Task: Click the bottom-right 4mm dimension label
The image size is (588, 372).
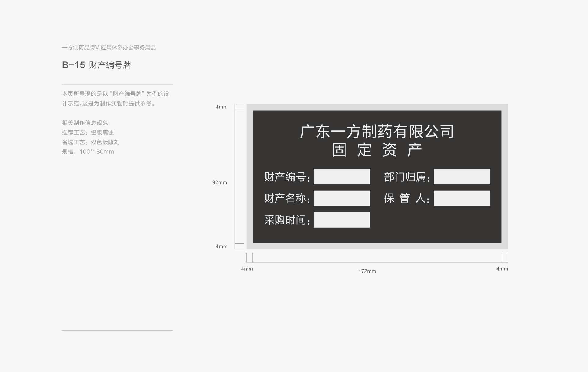Action: (x=502, y=269)
